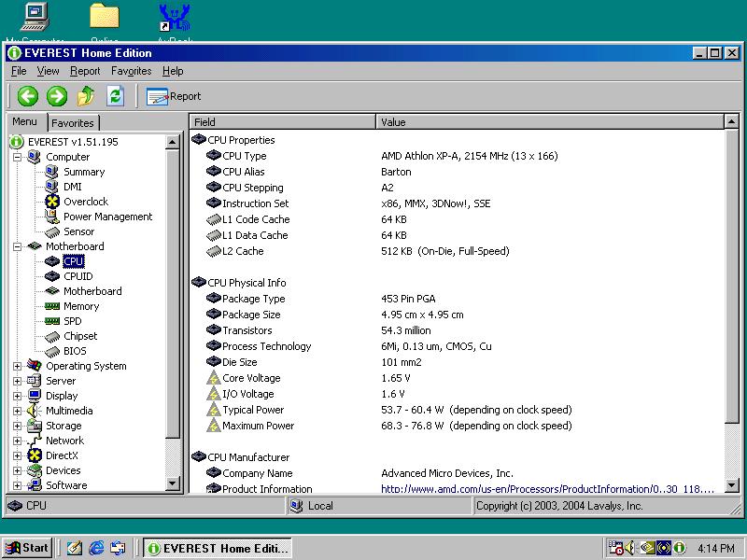Click the Up one level arrow icon
Image resolution: width=747 pixels, height=560 pixels.
[86, 96]
